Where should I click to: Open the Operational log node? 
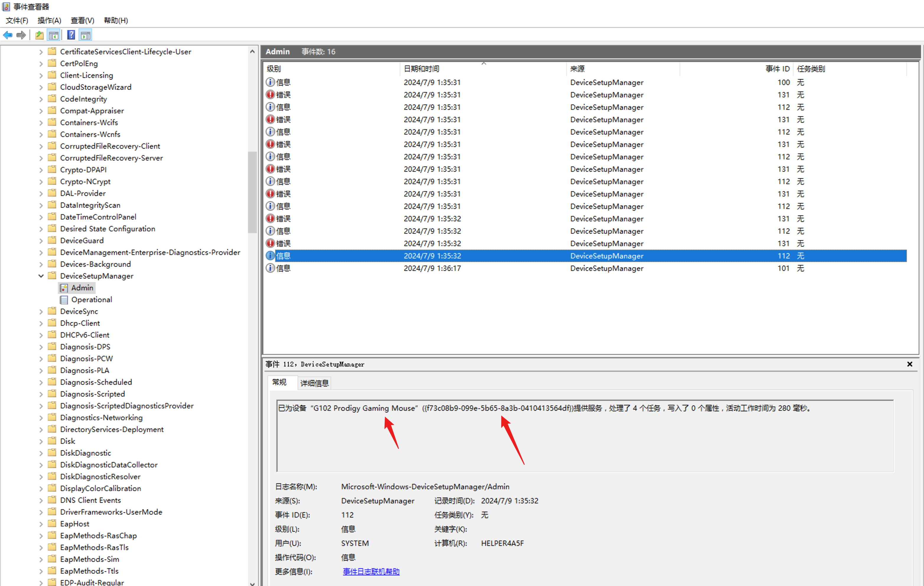(x=91, y=299)
